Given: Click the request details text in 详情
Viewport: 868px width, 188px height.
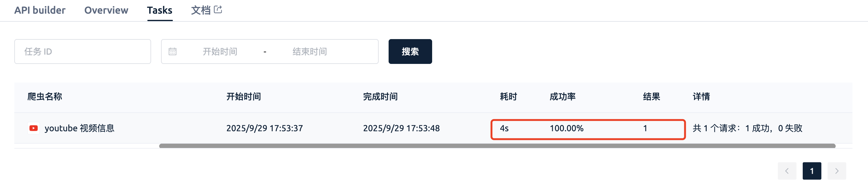Looking at the screenshot, I should (x=747, y=128).
